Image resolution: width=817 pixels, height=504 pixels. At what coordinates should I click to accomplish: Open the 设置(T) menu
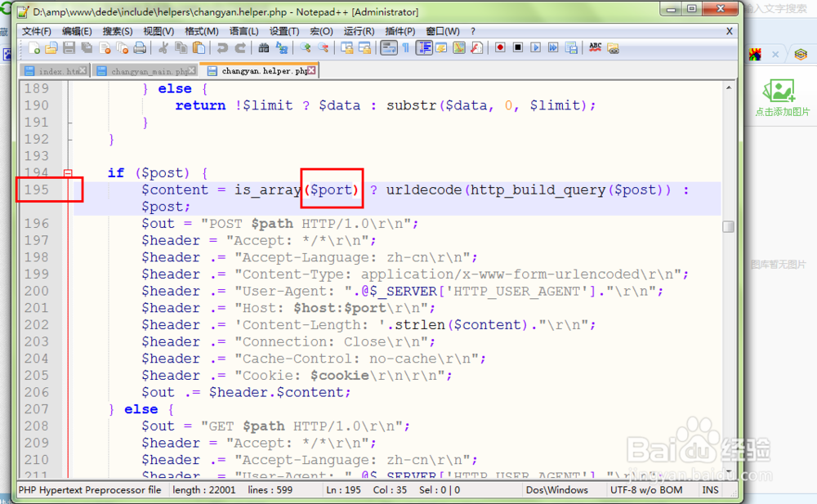[284, 31]
